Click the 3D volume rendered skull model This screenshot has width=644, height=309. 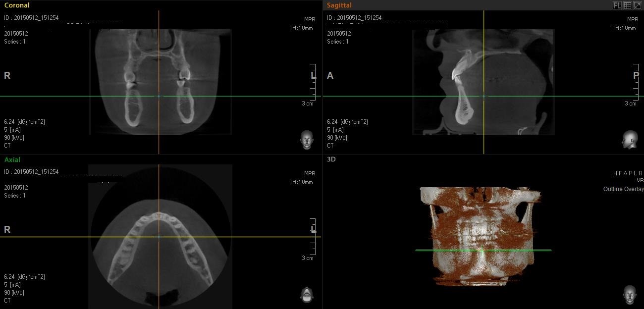coord(481,233)
